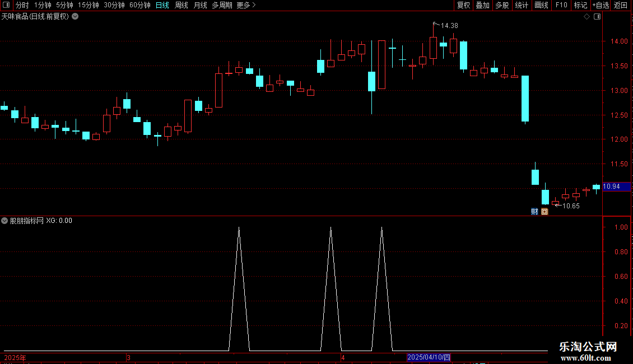Click the month 3 marker on time axis
This screenshot has height=364, width=633.
[128, 358]
